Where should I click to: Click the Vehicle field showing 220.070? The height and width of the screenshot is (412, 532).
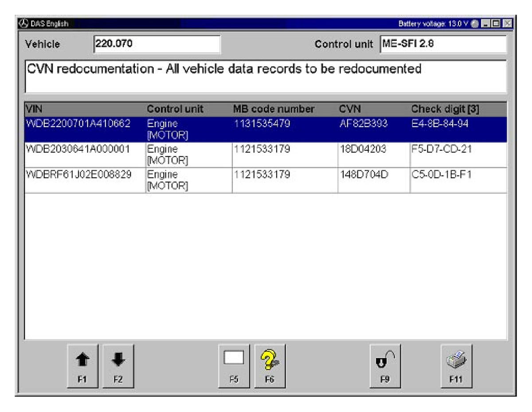point(156,44)
